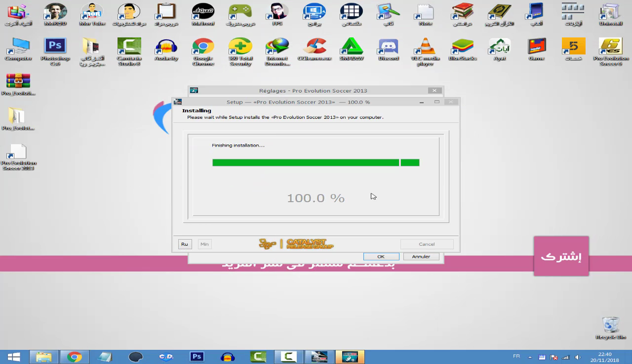Open Pro Evolution Soccer 6 desktop shortcut
Viewport: 632px width, 364px height.
[x=611, y=52]
